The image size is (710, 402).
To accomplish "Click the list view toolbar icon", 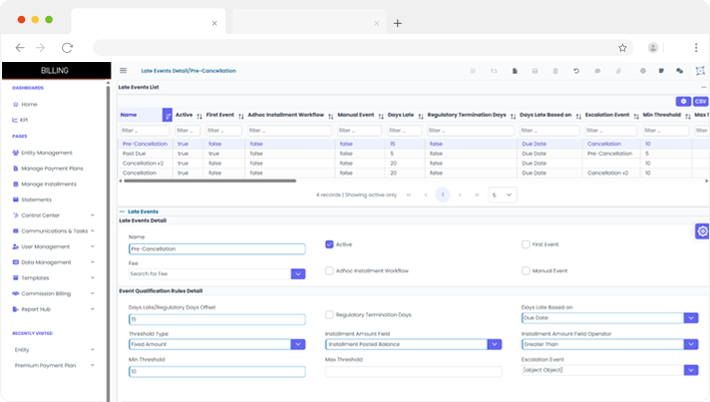I will [x=473, y=71].
